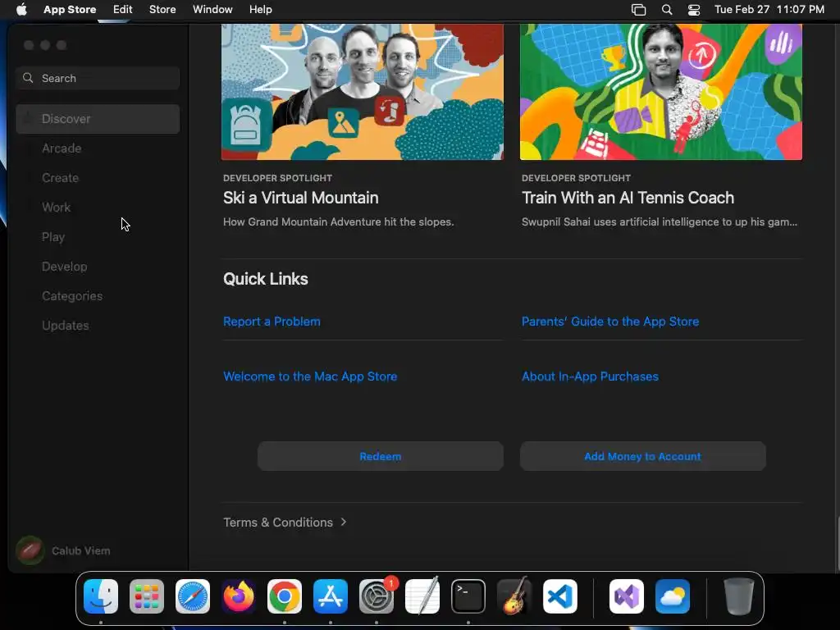The width and height of the screenshot is (840, 630).
Task: Open Finder from the dock
Action: [x=101, y=596]
